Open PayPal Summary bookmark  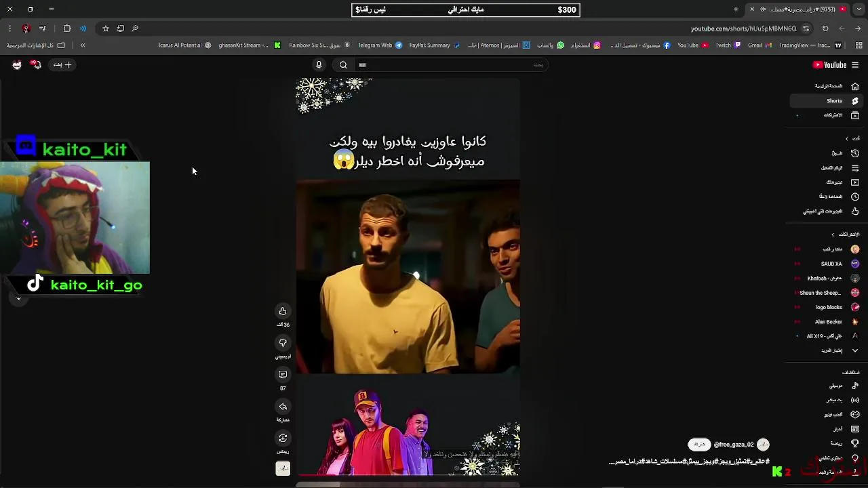tap(435, 45)
